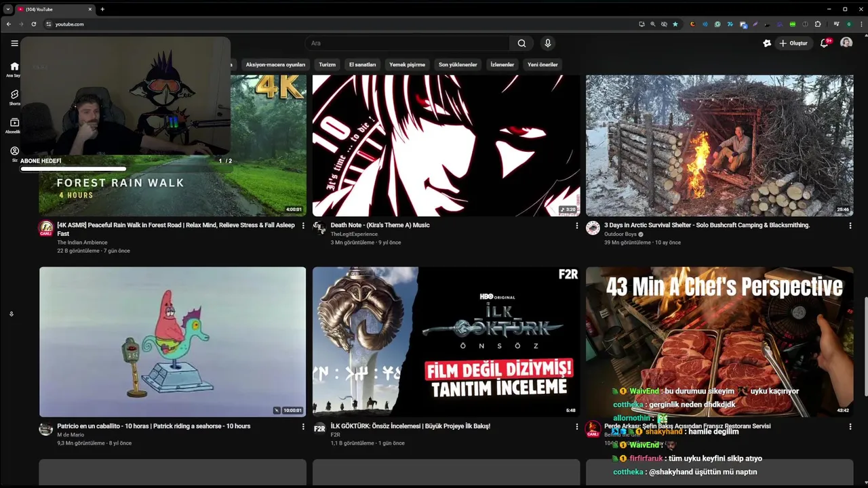The width and height of the screenshot is (868, 488).
Task: Select the Yeni öneriler filter chip
Action: click(542, 64)
